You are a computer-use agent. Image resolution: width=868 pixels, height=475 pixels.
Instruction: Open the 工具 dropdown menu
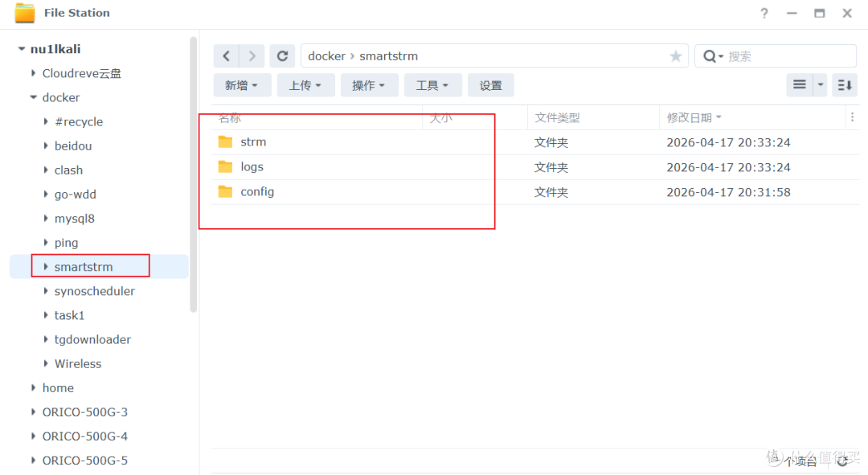433,85
